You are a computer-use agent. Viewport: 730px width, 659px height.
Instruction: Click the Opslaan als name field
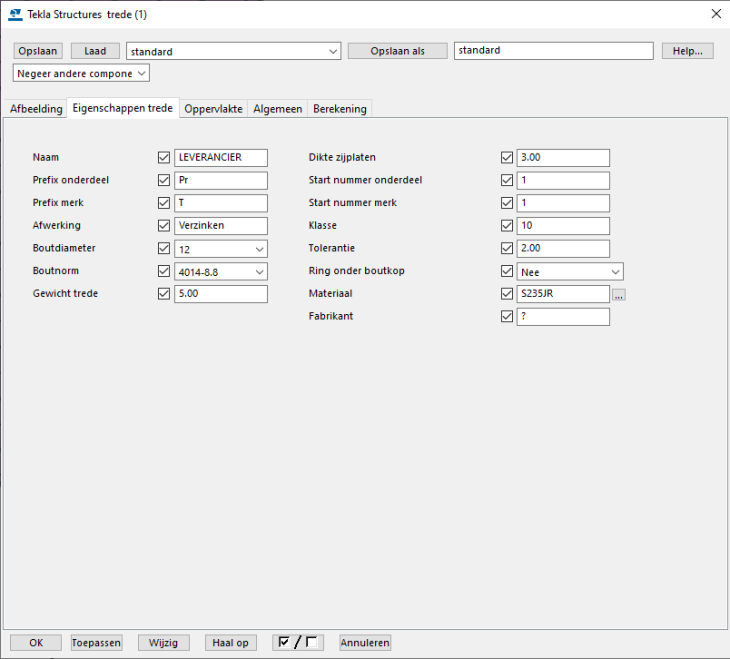[554, 51]
